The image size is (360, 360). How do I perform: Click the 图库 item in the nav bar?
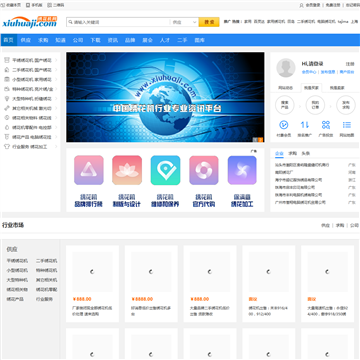click(199, 40)
